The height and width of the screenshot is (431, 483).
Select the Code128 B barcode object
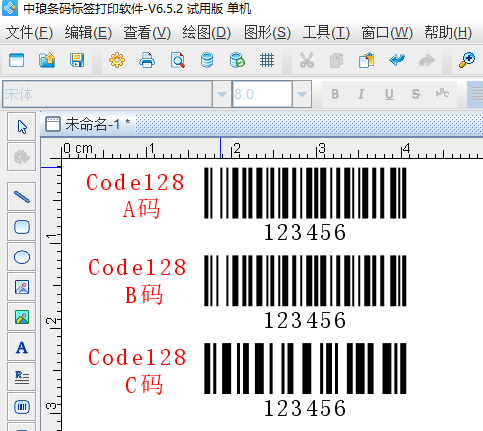point(305,292)
